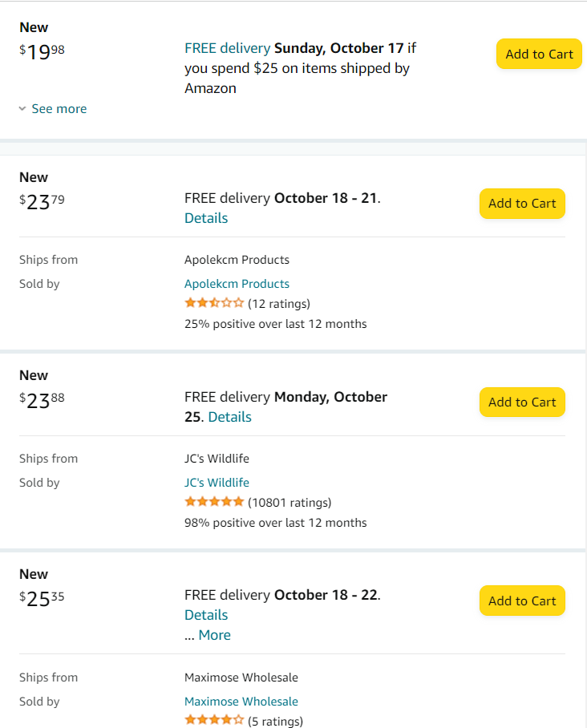
Task: Click the (5 ratings) text
Action: 275,721
